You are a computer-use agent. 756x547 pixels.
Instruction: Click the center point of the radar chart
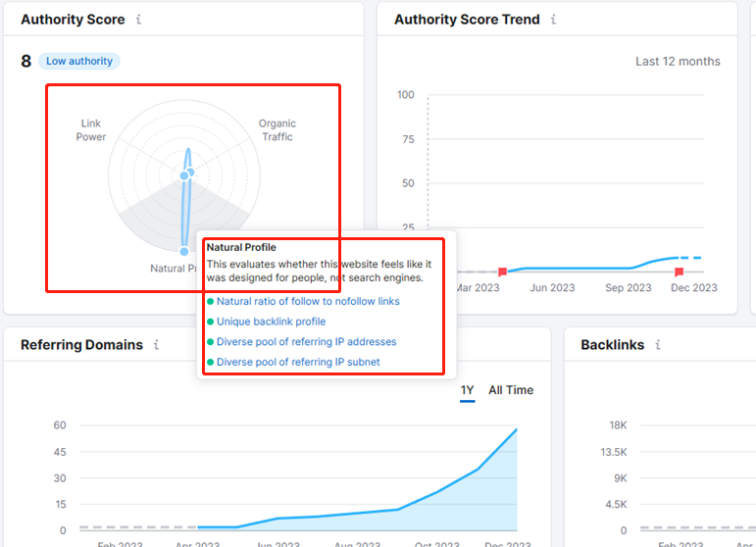tap(184, 175)
